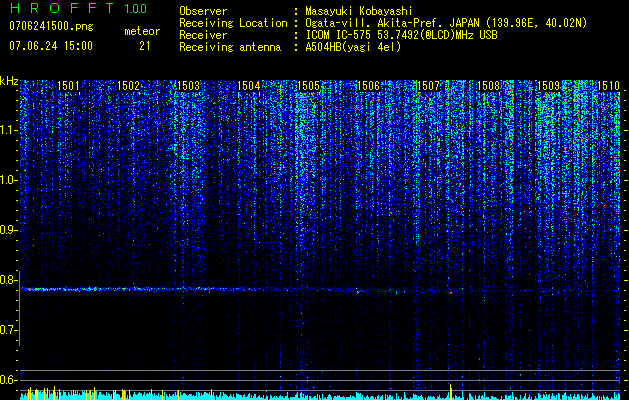Screen dimensions: 629x400
Task: Select the filename 0706241500.png
Action: [x=51, y=26]
